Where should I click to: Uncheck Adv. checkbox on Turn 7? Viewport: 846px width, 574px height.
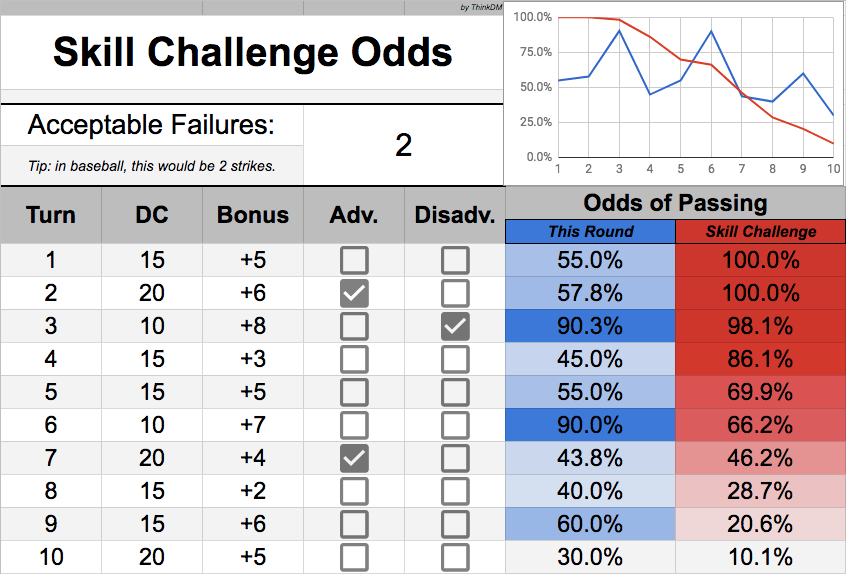point(354,458)
